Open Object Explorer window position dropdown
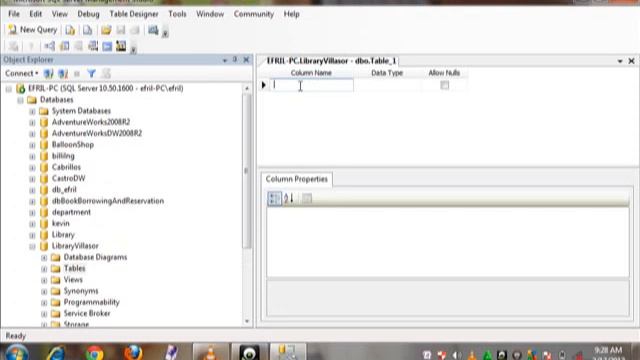640x360 pixels. pyautogui.click(x=225, y=60)
